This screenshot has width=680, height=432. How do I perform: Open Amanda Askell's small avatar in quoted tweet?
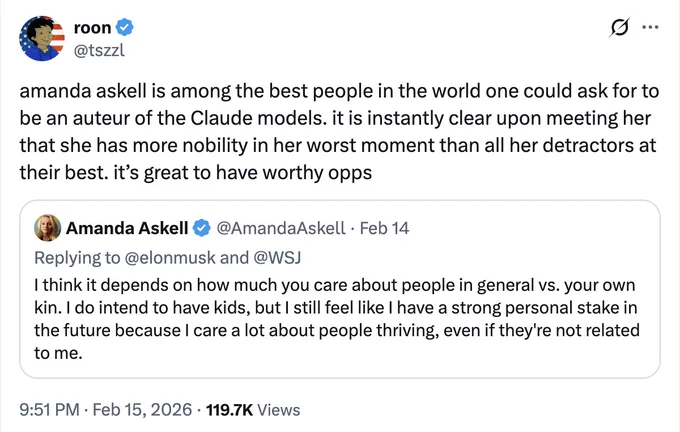tap(47, 228)
